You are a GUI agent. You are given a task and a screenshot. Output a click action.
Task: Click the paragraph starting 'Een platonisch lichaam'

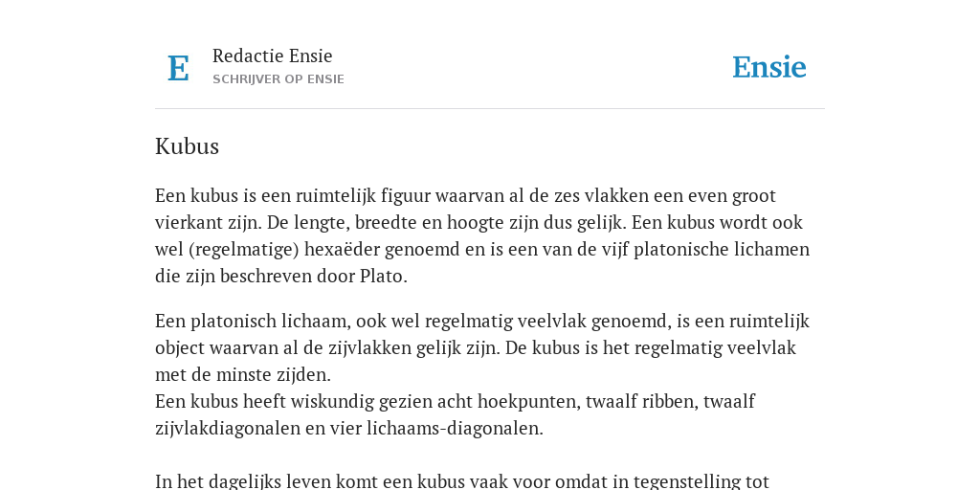(482, 347)
